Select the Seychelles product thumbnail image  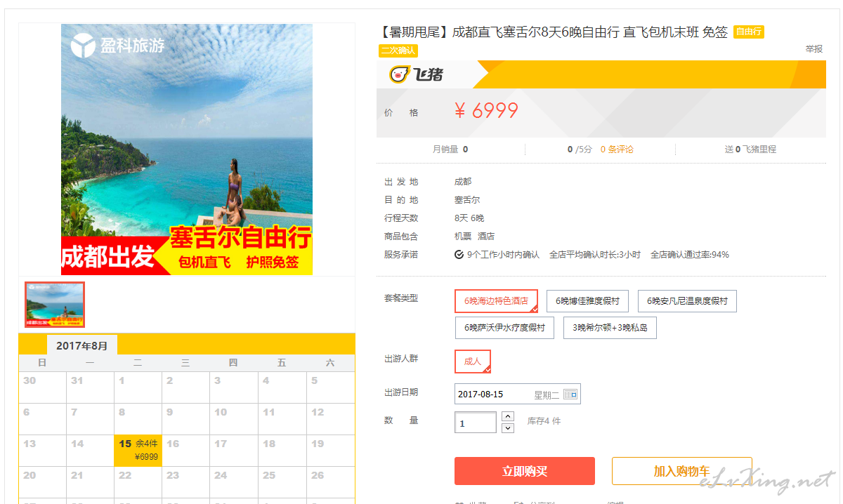pyautogui.click(x=55, y=305)
